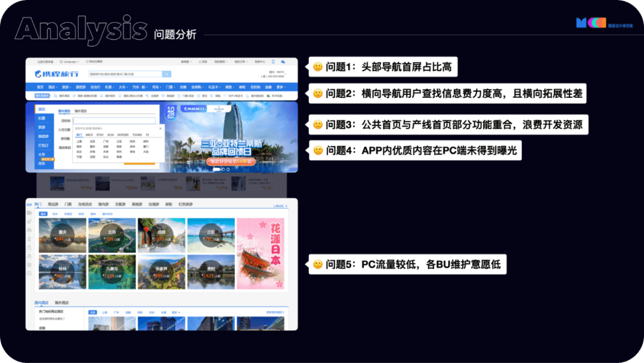Open the 重庆 destination thumbnail
The image size is (644, 363).
pos(63,235)
